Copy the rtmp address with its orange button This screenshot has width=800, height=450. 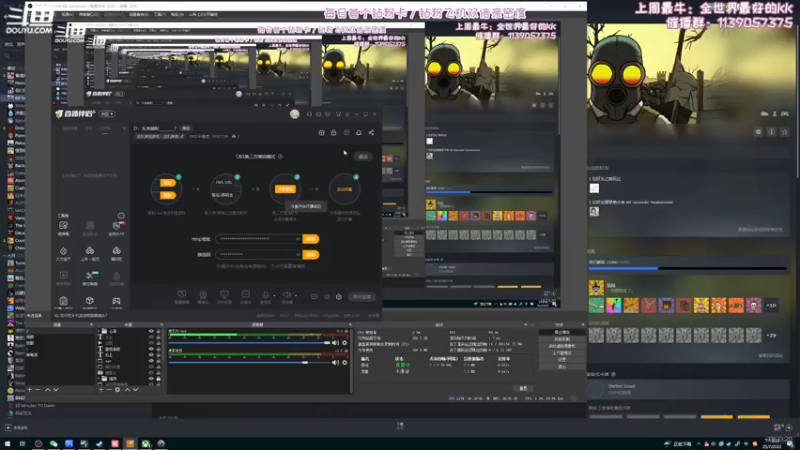click(x=311, y=239)
